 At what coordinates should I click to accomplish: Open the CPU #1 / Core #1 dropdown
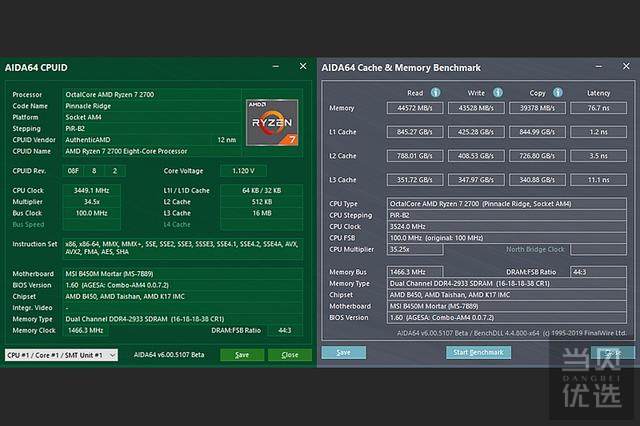[61, 355]
